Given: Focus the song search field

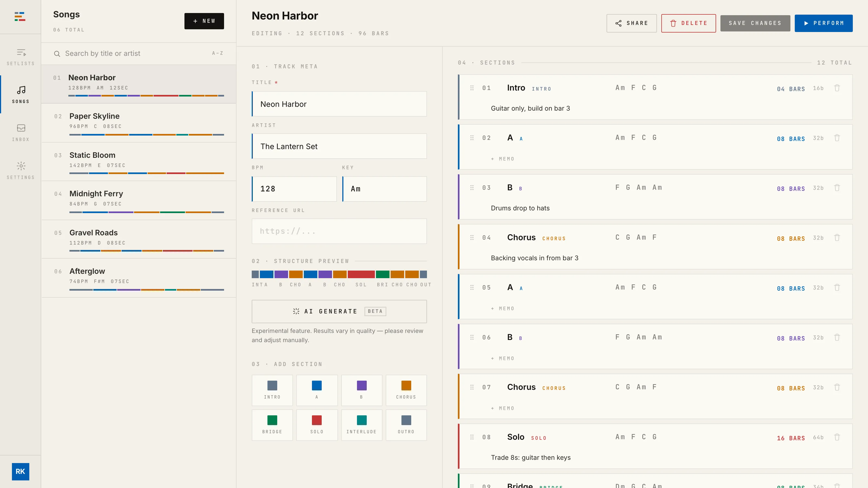Looking at the screenshot, I should (x=135, y=54).
